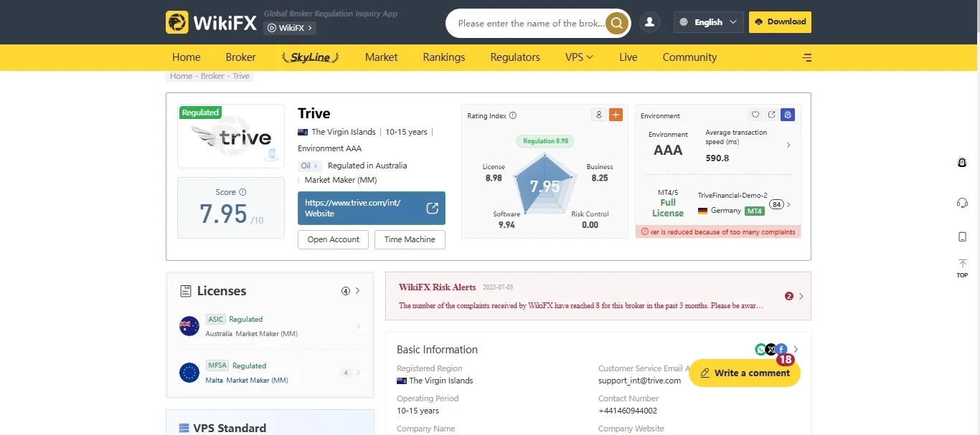
Task: Expand average transaction speed arrow
Action: tap(788, 145)
